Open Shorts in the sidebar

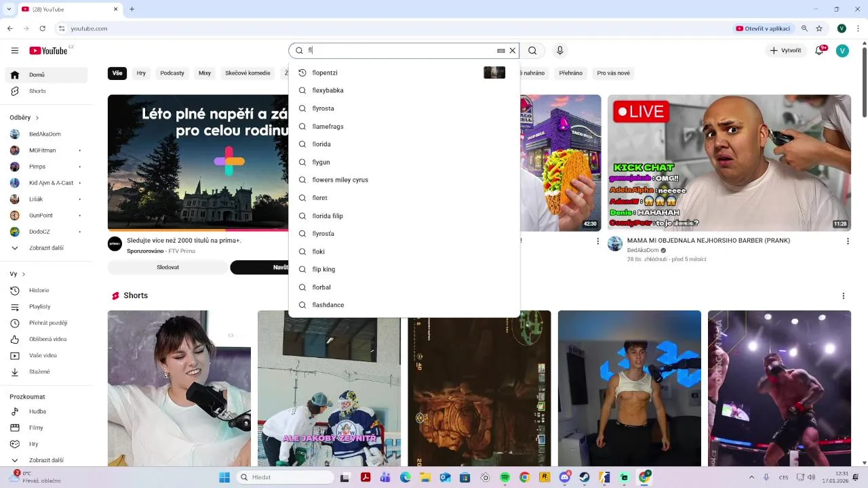46,91
